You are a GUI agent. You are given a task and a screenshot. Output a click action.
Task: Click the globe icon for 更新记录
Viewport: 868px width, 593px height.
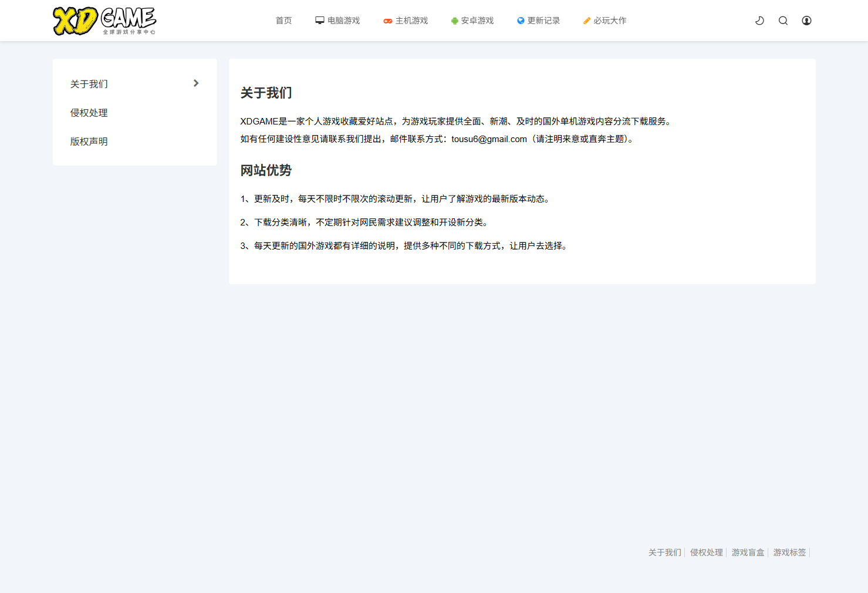coord(521,21)
